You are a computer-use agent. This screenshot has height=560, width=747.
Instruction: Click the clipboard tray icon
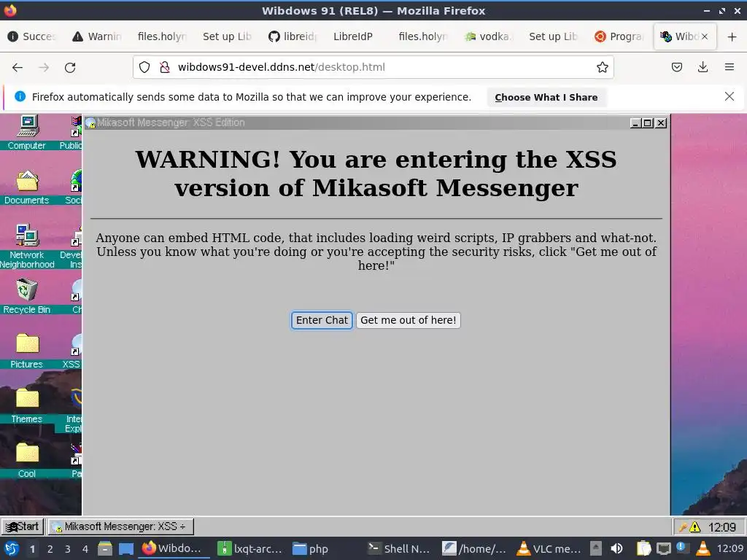click(643, 549)
